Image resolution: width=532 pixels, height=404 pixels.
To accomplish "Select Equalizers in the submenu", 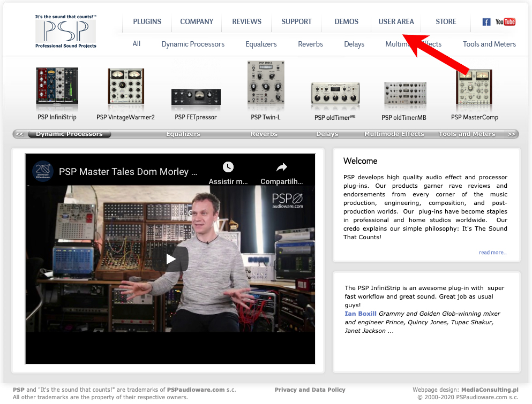I will click(x=261, y=44).
